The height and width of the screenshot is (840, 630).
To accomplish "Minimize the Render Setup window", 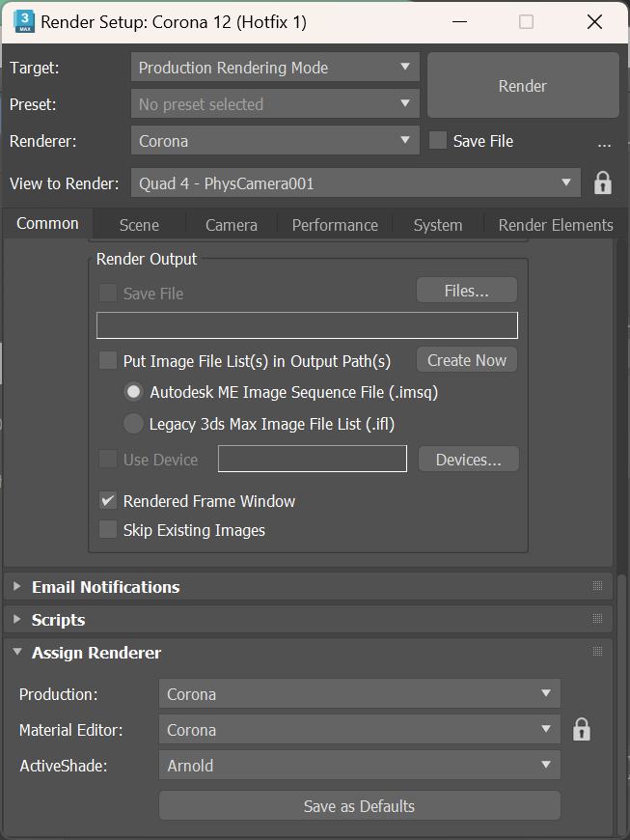I will click(x=459, y=22).
